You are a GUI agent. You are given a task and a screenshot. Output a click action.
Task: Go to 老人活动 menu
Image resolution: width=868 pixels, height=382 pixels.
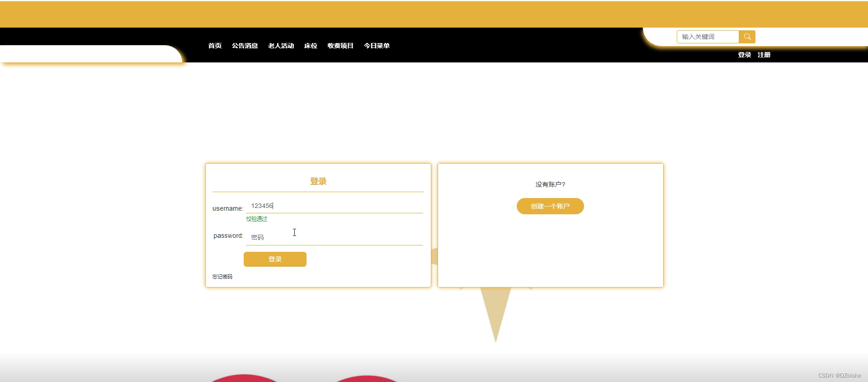pyautogui.click(x=281, y=46)
